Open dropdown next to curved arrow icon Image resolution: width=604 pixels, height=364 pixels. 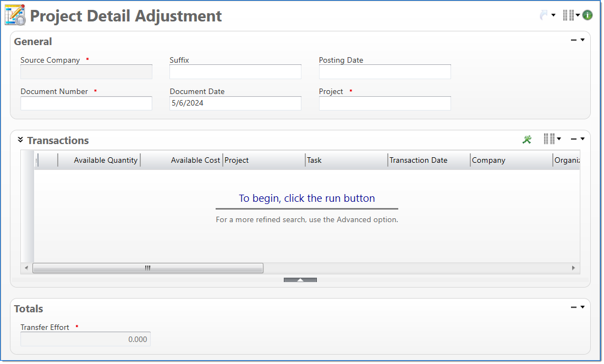[x=553, y=15]
